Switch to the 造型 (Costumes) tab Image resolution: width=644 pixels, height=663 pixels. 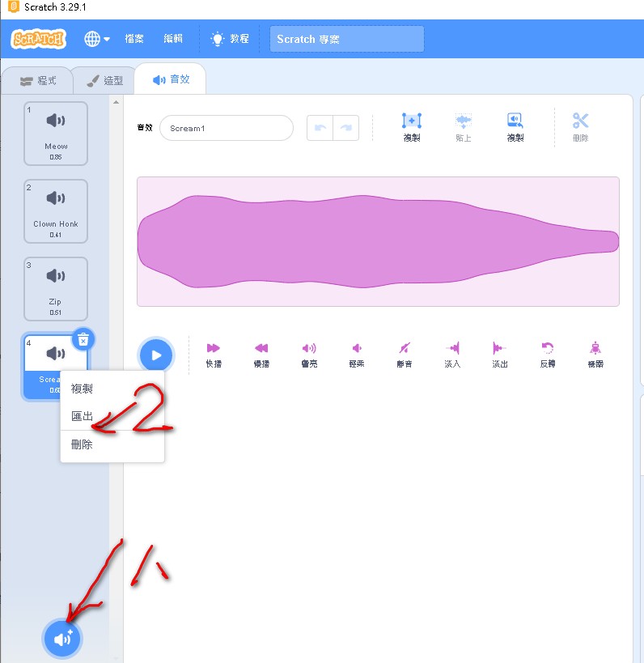[x=105, y=81]
